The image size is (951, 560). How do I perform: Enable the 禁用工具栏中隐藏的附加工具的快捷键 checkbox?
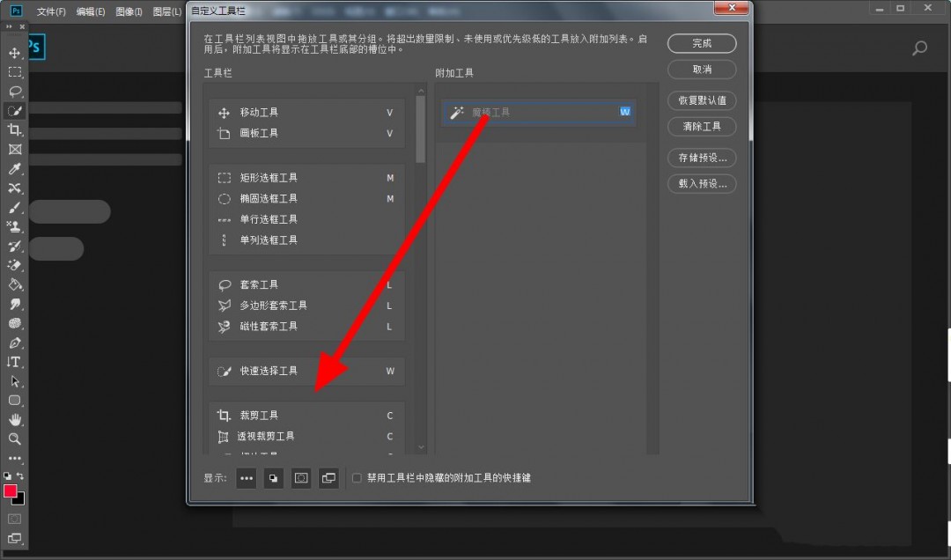pos(357,478)
